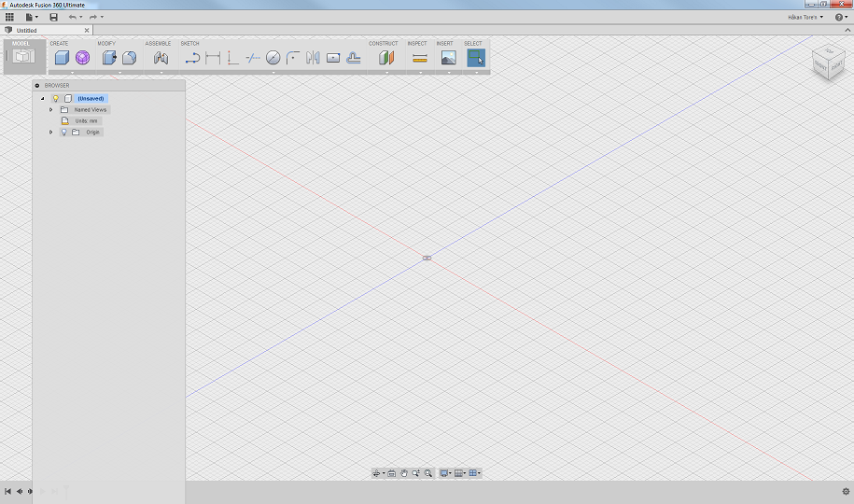The height and width of the screenshot is (504, 854).
Task: Select the Sketch Mirror tool
Action: [313, 58]
